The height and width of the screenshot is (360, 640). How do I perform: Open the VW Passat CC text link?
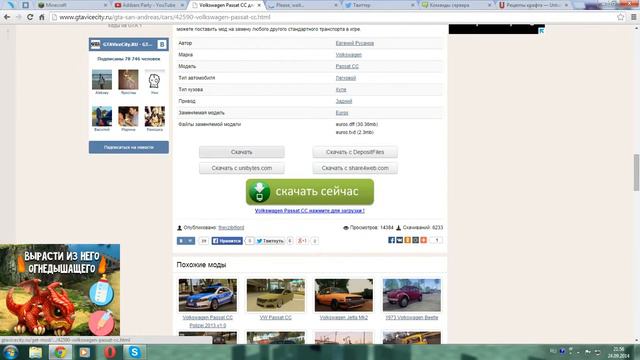pyautogui.click(x=276, y=318)
